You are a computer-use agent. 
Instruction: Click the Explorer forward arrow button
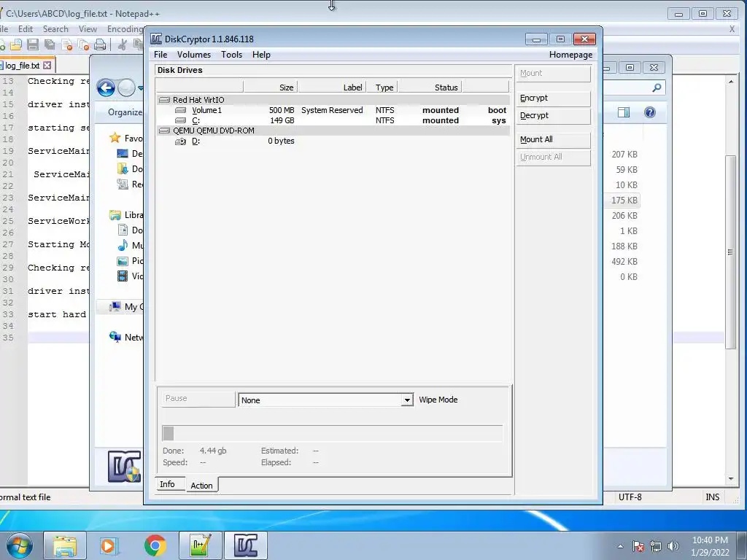126,87
